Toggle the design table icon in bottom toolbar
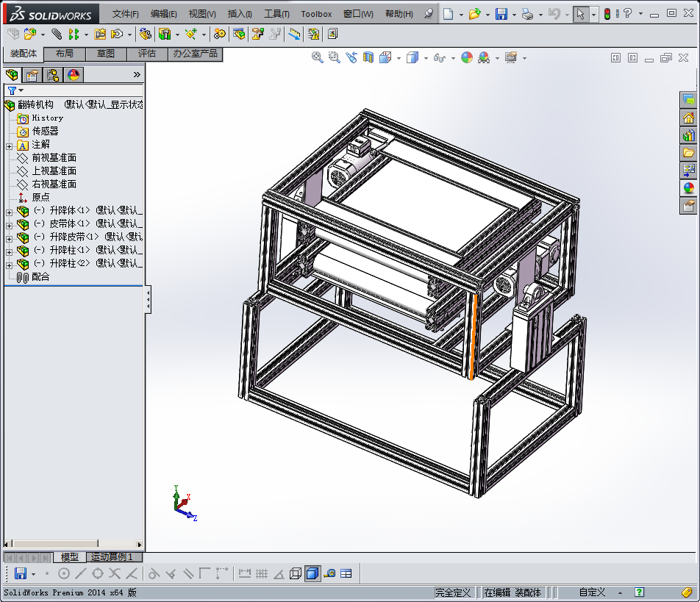This screenshot has width=700, height=602. click(346, 573)
